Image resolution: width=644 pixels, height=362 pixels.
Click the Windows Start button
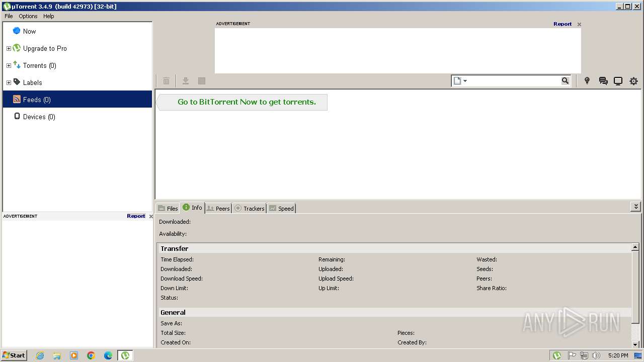(14, 355)
